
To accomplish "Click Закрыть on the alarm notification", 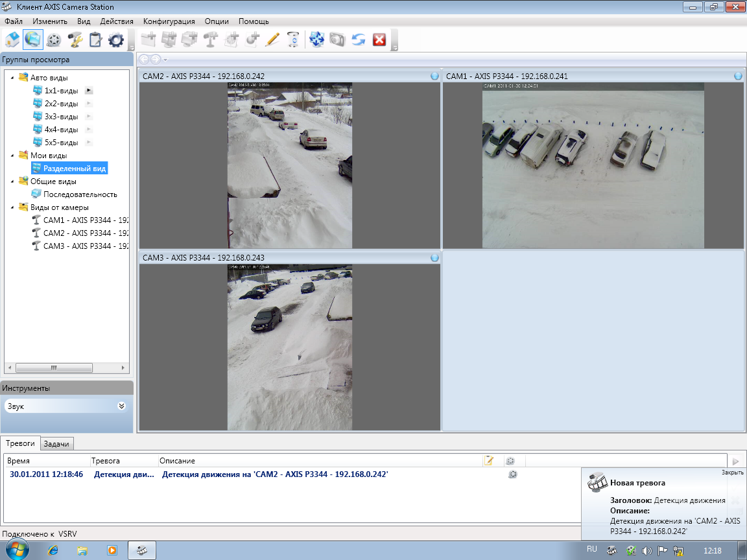I will coord(732,472).
